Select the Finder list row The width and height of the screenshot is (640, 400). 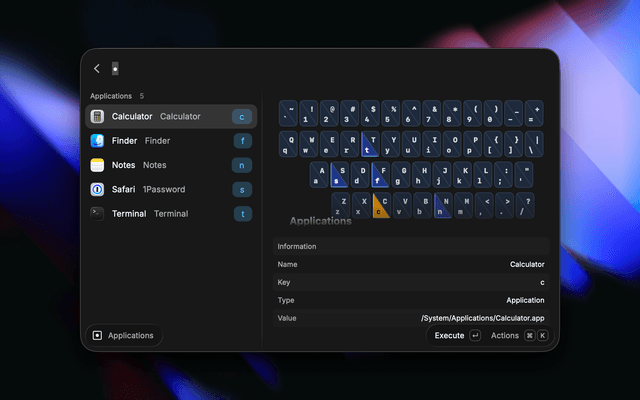pyautogui.click(x=171, y=141)
